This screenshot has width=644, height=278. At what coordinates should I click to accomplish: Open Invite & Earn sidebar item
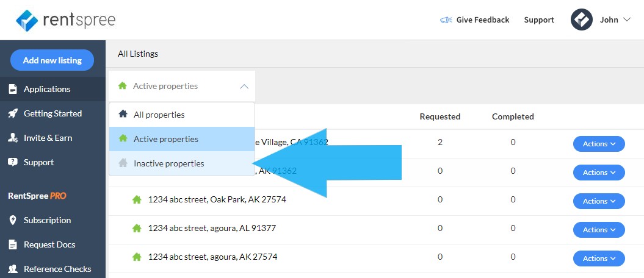tap(52, 138)
